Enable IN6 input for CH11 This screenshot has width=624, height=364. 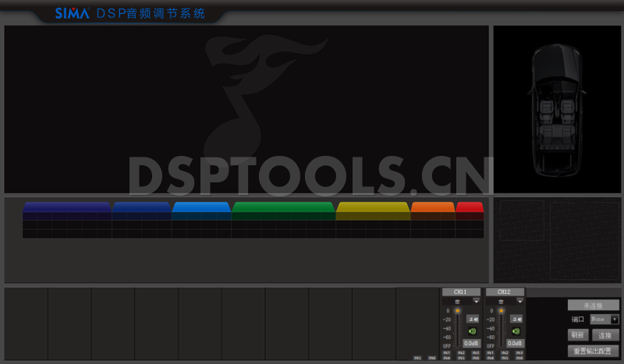476,358
